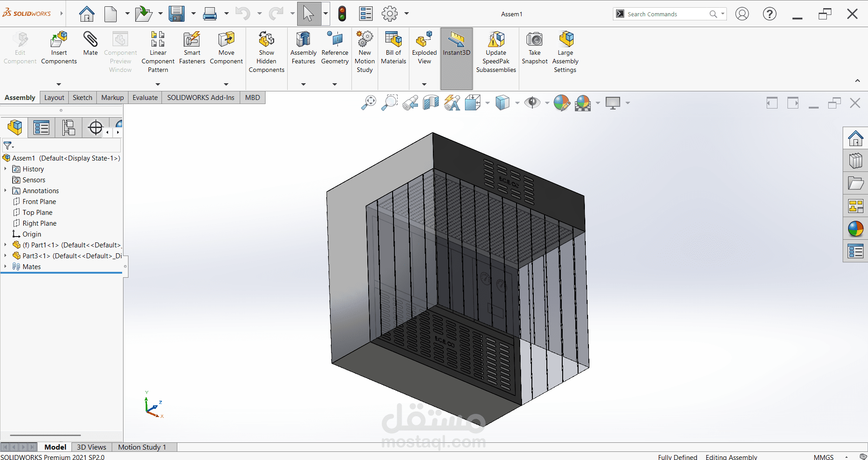
Task: Click Zoom to Area icon
Action: [x=389, y=103]
